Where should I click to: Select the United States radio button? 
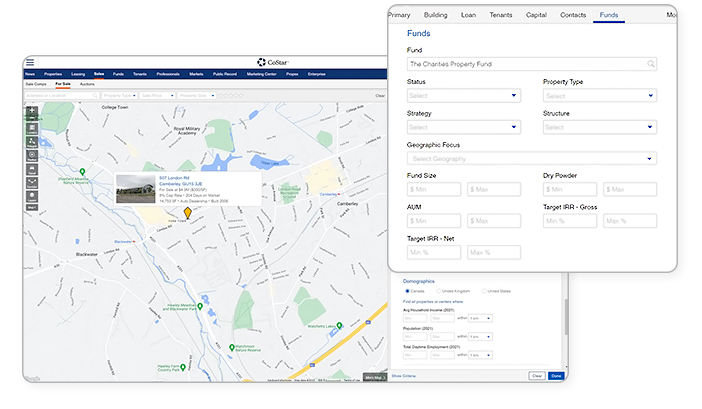pos(485,291)
